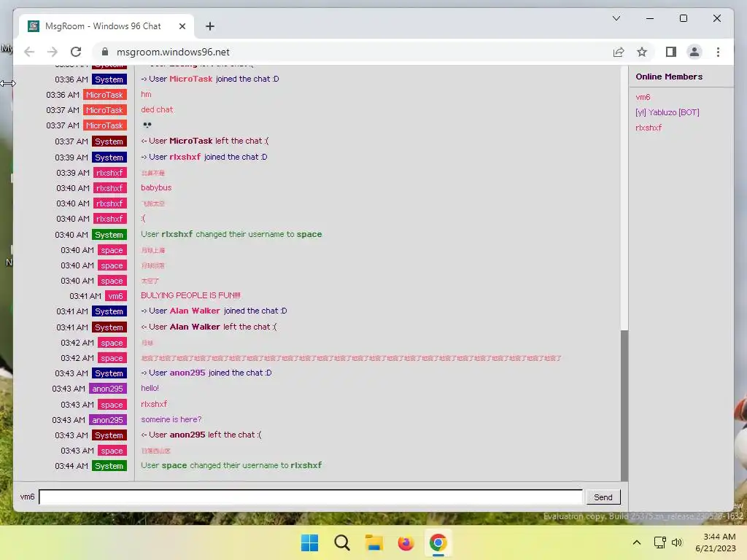Click the 'ded chat' message
Viewport: 747px width, 560px height.
tap(157, 109)
